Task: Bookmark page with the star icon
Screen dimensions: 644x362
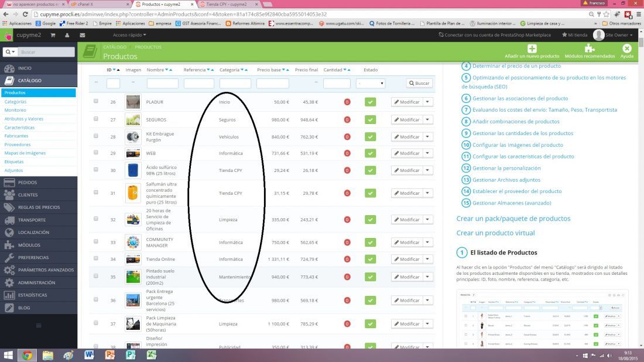Action: (x=606, y=14)
